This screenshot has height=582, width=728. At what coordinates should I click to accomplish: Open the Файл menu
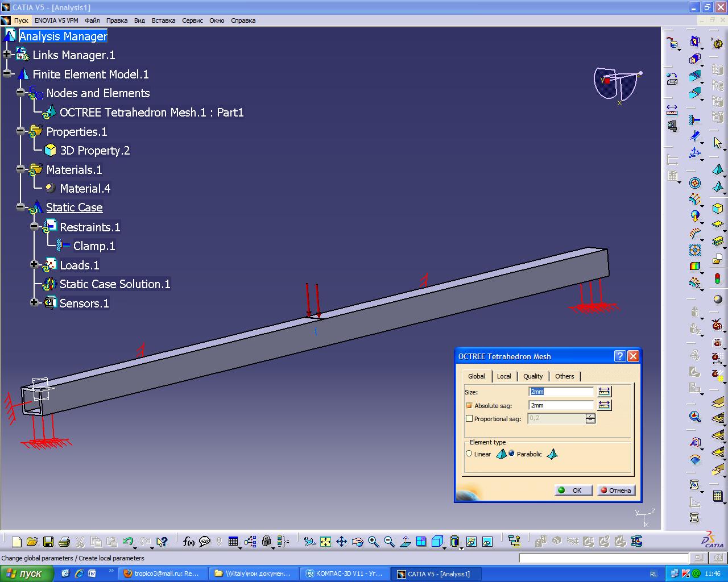(x=92, y=20)
